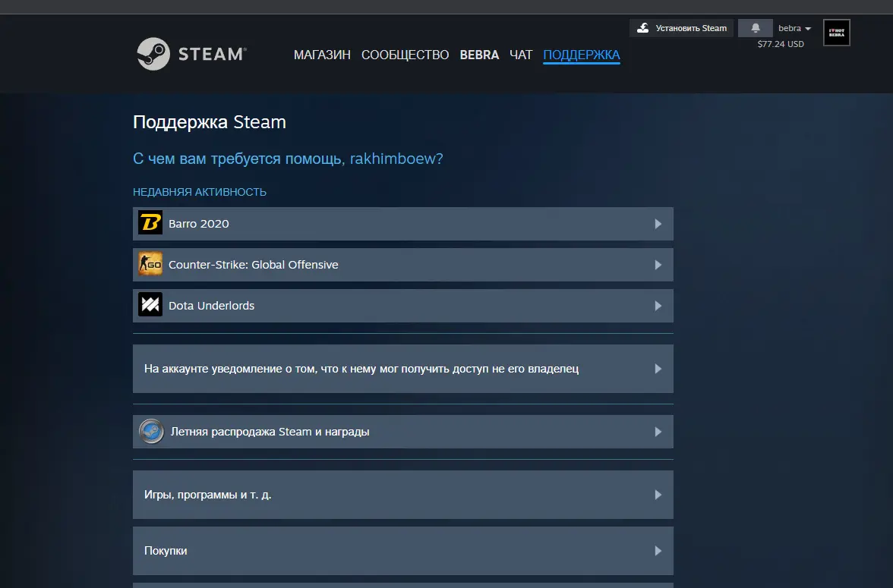This screenshot has height=588, width=893.
Task: Expand the Counter-Strike: Global Offensive row arrow
Action: tap(658, 265)
